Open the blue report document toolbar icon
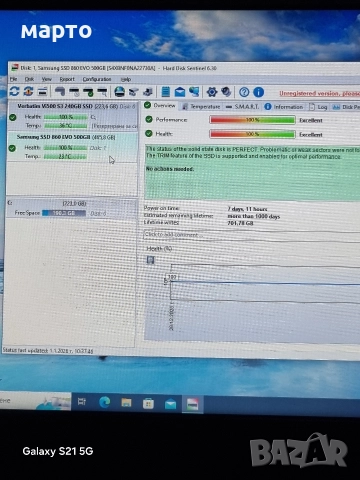 point(166,92)
